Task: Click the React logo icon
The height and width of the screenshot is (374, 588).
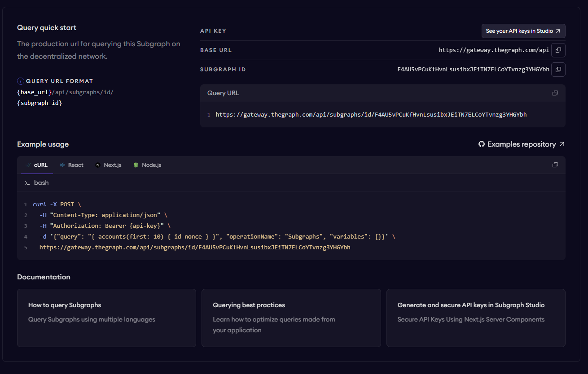Action: tap(62, 165)
